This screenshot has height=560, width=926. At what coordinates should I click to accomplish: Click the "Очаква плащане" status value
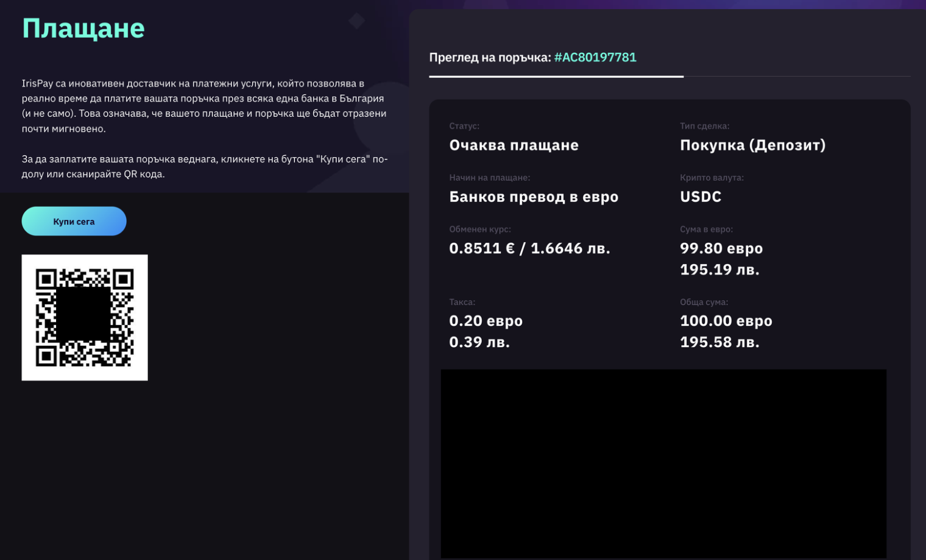click(x=514, y=145)
